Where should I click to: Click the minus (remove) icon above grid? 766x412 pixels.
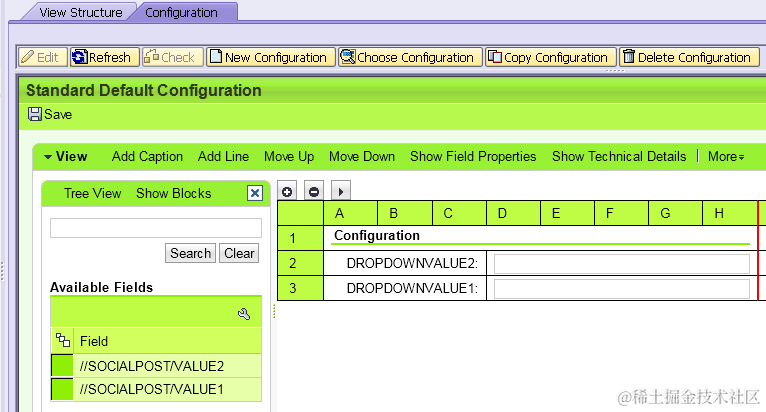(x=314, y=192)
